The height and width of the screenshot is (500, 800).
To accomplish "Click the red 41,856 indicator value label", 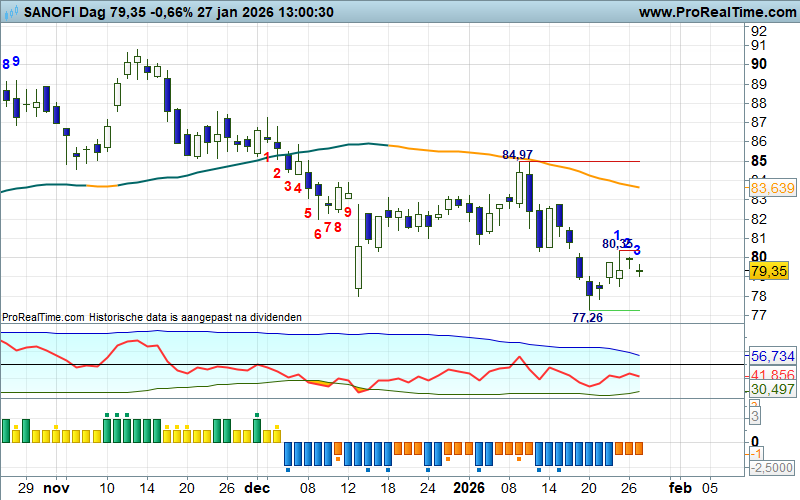I will tap(771, 374).
